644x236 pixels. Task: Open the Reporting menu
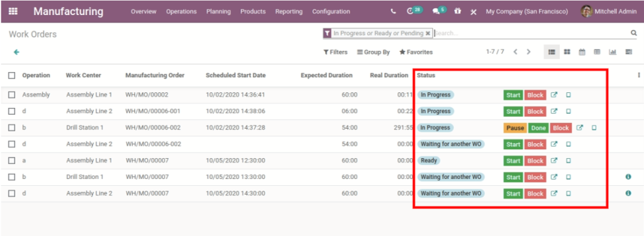(x=289, y=11)
